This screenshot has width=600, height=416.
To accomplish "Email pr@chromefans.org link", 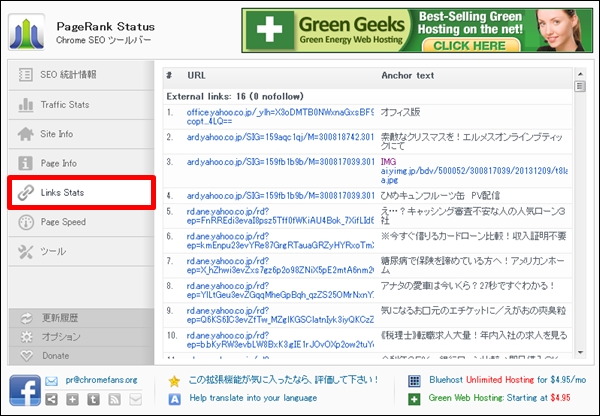I will (101, 380).
